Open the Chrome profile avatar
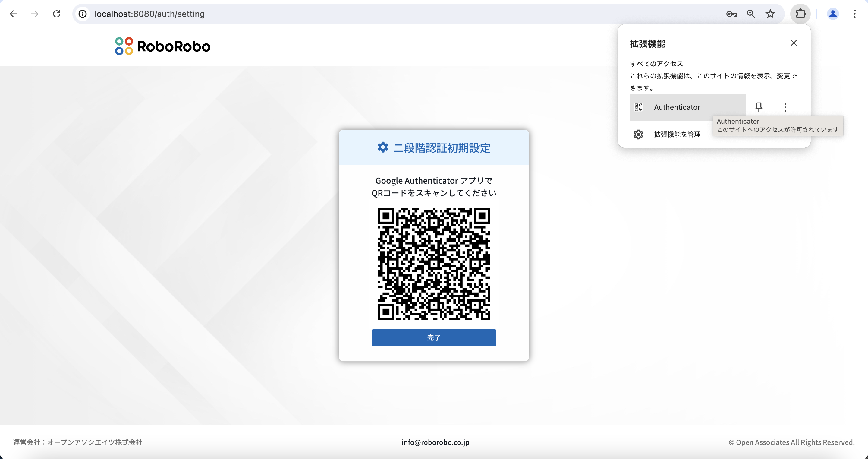The width and height of the screenshot is (868, 459). (833, 14)
